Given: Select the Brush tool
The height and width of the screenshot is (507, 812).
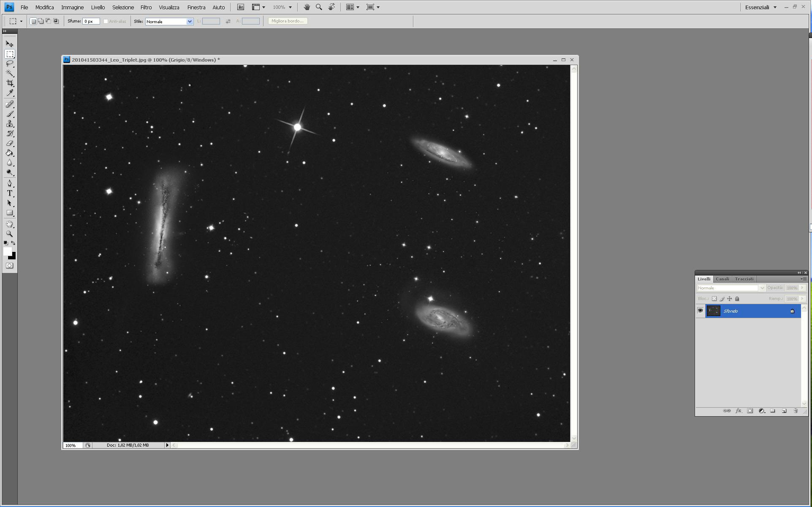Looking at the screenshot, I should [10, 114].
